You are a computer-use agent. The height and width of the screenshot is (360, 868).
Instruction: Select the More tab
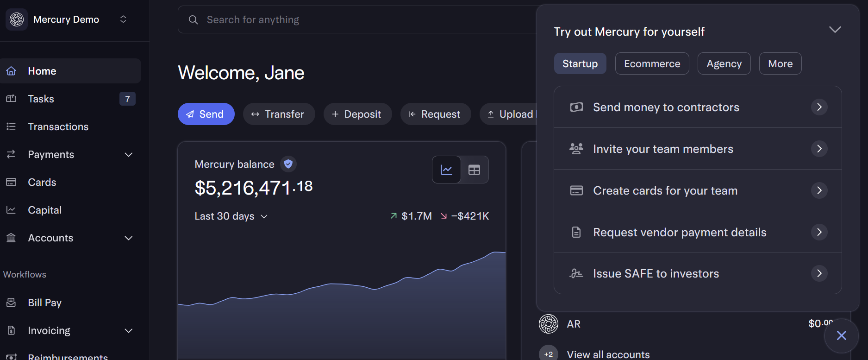(x=780, y=63)
